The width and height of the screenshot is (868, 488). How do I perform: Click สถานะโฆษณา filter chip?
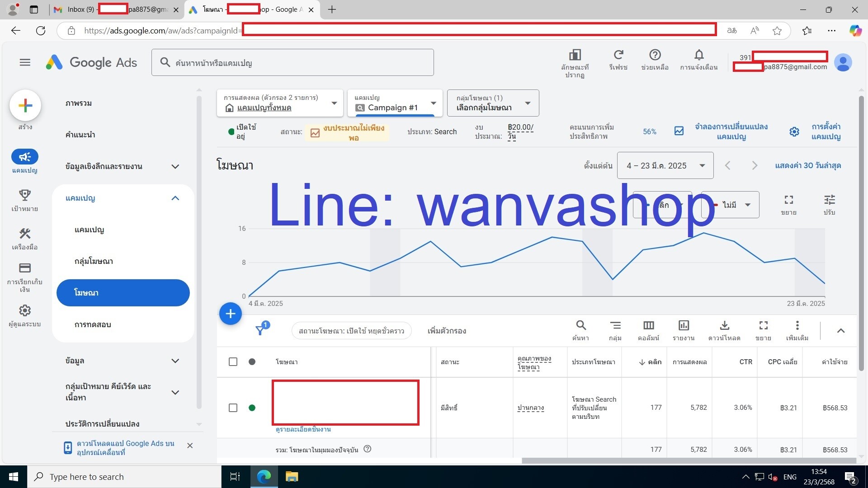coord(351,331)
